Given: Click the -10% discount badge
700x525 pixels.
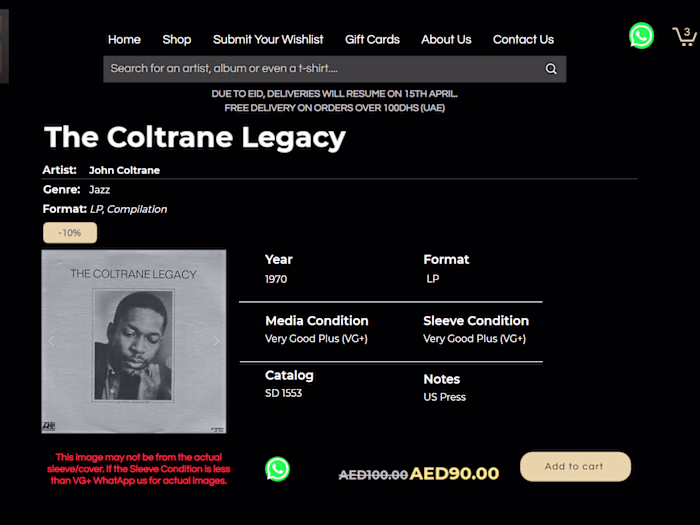Looking at the screenshot, I should click(70, 233).
